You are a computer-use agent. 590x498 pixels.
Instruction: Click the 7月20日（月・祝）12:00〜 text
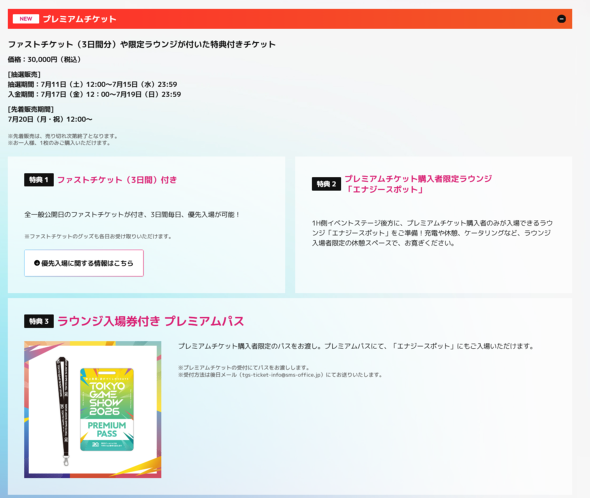tap(50, 119)
